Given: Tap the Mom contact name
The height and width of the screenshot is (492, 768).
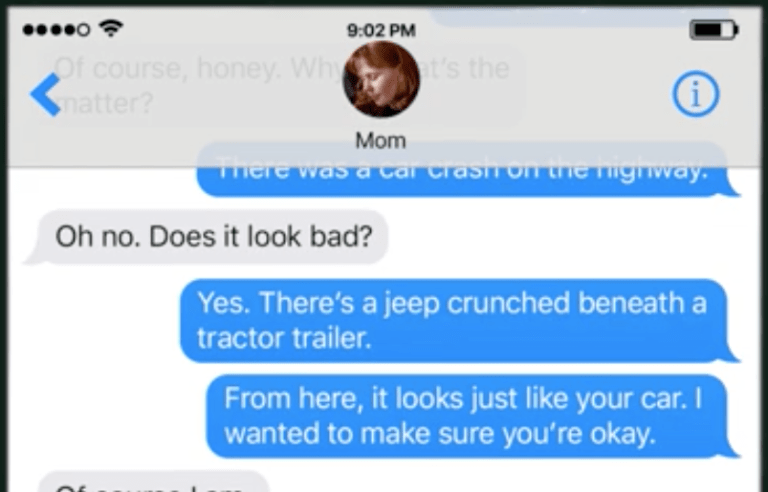Looking at the screenshot, I should (381, 141).
